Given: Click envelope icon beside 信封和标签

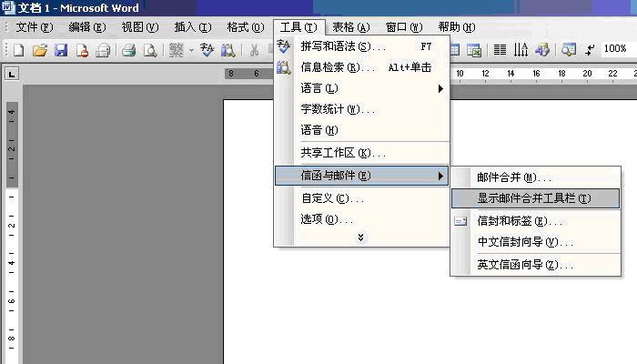Looking at the screenshot, I should pos(460,221).
